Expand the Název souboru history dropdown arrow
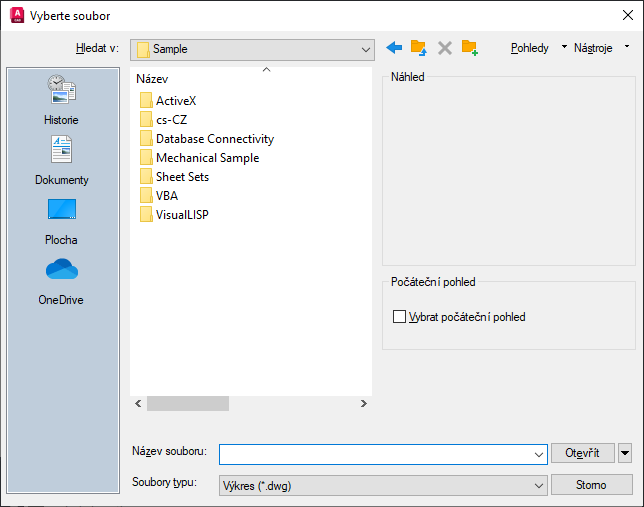Viewport: 644px width, 507px height. click(x=538, y=454)
